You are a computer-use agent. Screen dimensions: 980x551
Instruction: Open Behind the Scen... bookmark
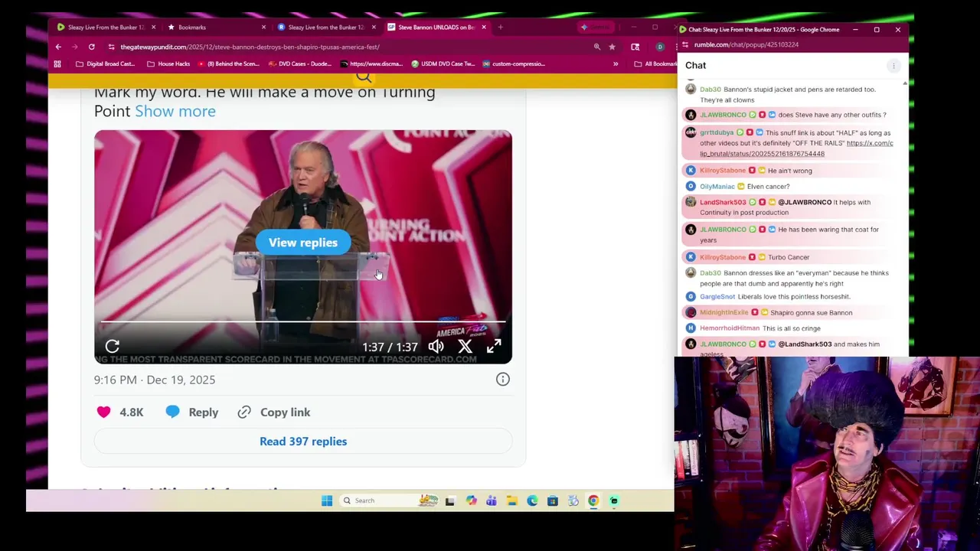click(229, 64)
